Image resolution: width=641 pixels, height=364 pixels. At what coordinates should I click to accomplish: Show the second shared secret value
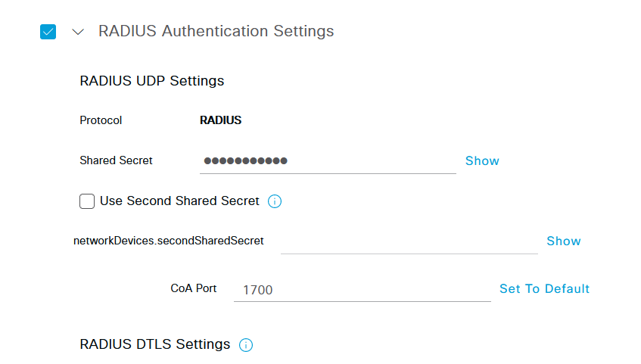point(563,241)
